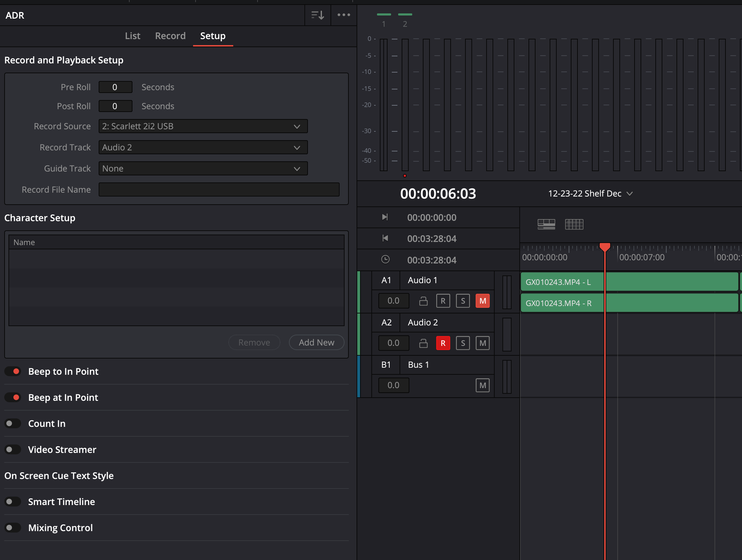Click the 00:00:07:00 ruler mark
The width and height of the screenshot is (742, 560).
[642, 257]
